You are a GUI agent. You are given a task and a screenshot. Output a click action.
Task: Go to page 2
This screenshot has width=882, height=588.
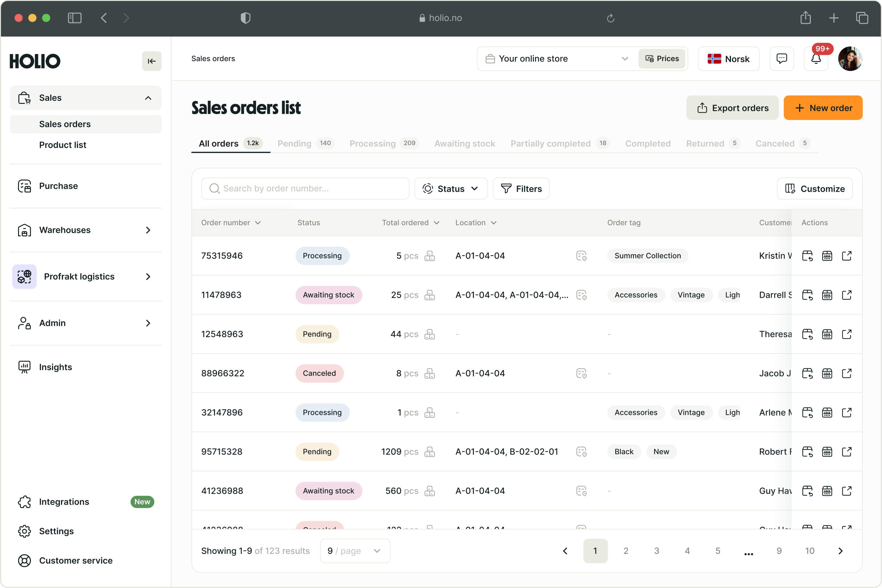tap(626, 551)
